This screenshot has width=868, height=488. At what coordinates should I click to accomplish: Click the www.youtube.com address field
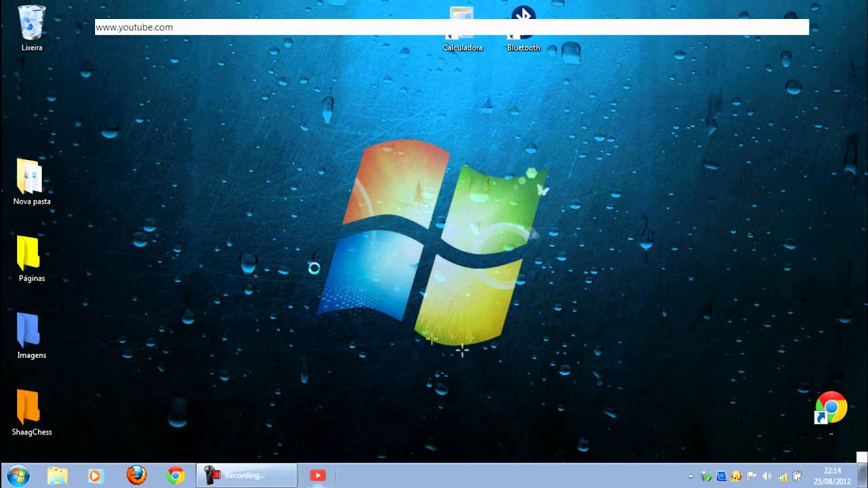click(452, 27)
